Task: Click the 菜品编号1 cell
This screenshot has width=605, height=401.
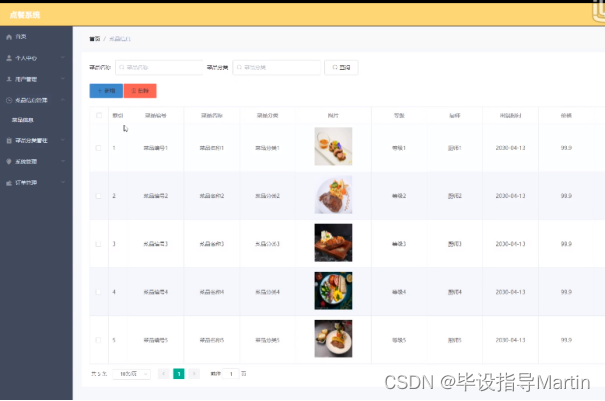Action: (x=155, y=148)
